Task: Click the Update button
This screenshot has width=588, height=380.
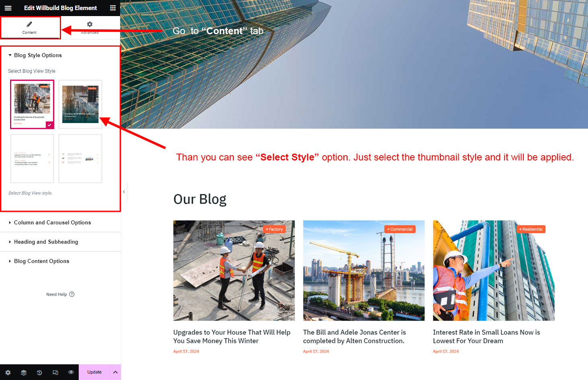Action: (x=94, y=372)
